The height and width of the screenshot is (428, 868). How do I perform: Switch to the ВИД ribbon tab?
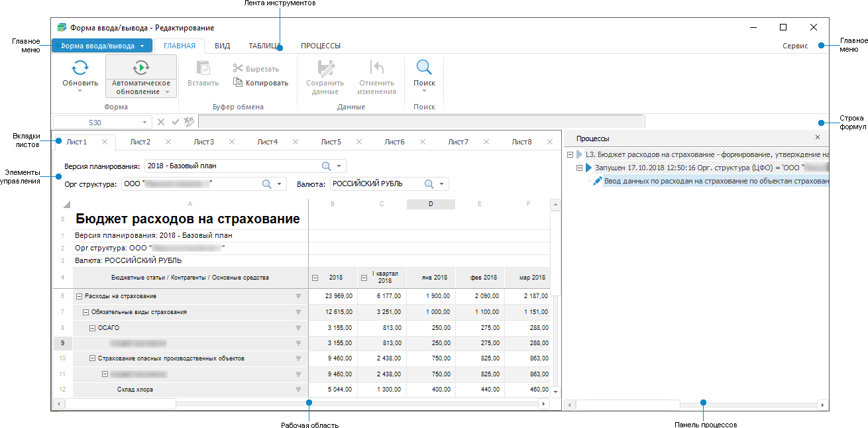tap(223, 46)
